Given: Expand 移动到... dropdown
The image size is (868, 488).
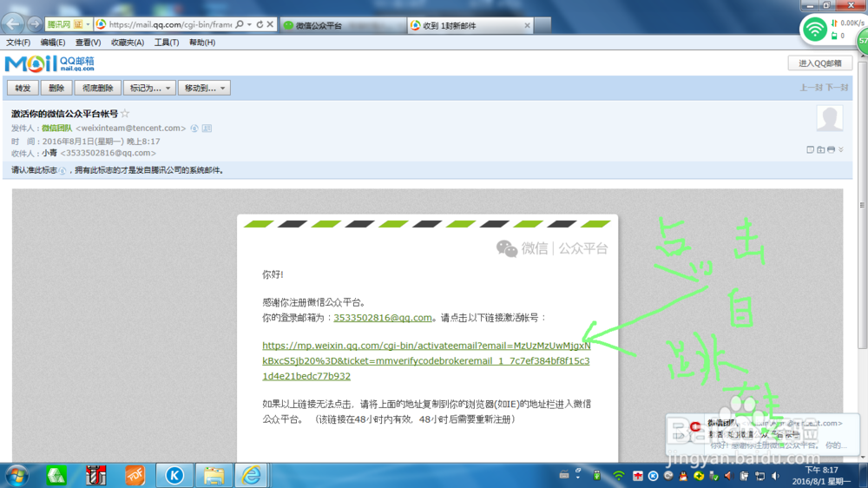Looking at the screenshot, I should [204, 88].
